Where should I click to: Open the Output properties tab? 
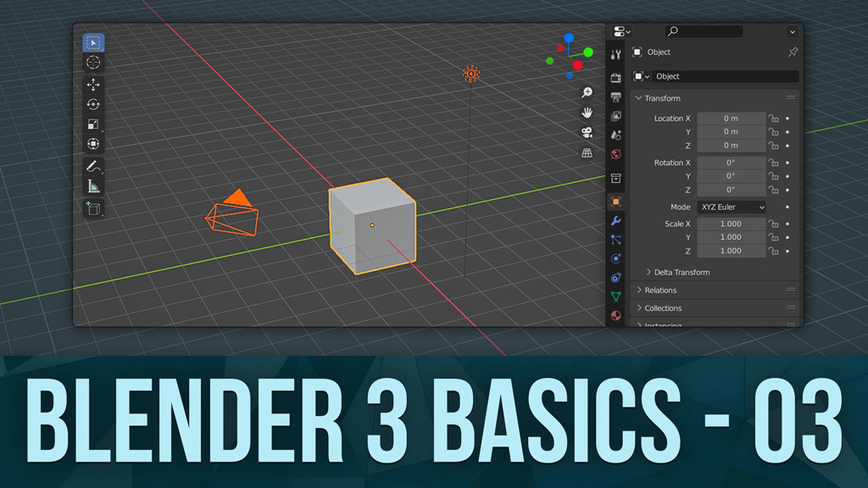[x=616, y=97]
